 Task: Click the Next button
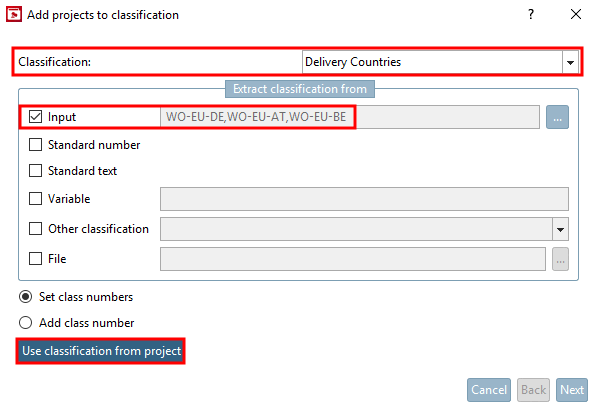pos(572,390)
